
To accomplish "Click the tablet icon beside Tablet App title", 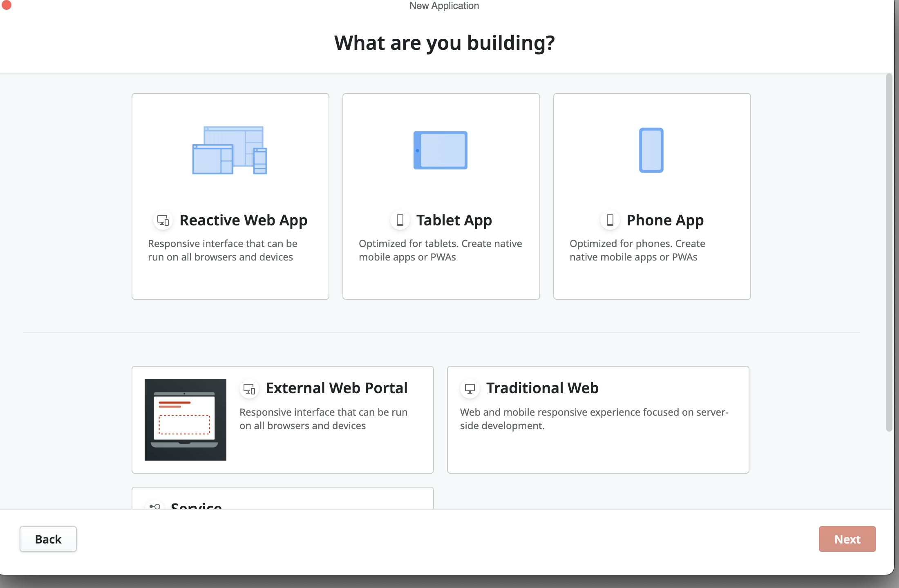I will coord(399,220).
